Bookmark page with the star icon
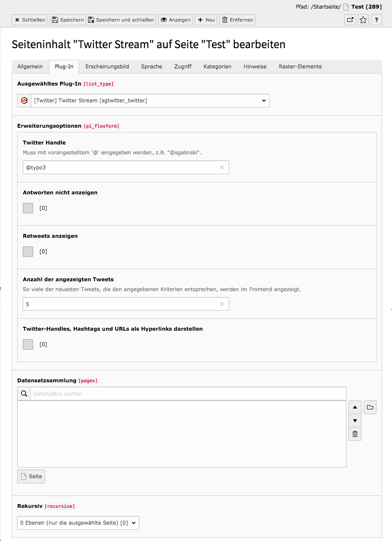 (x=363, y=20)
